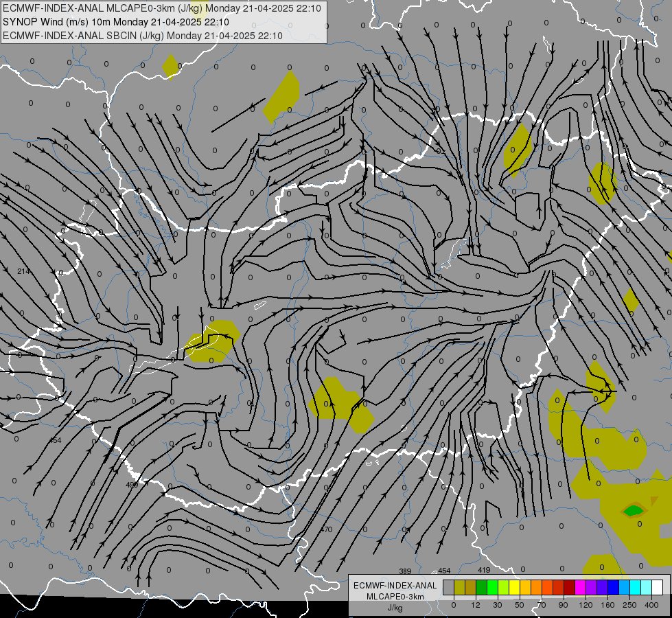The height and width of the screenshot is (618, 672).
Task: Choose the magenta swatch in the color scale
Action: pos(580,587)
